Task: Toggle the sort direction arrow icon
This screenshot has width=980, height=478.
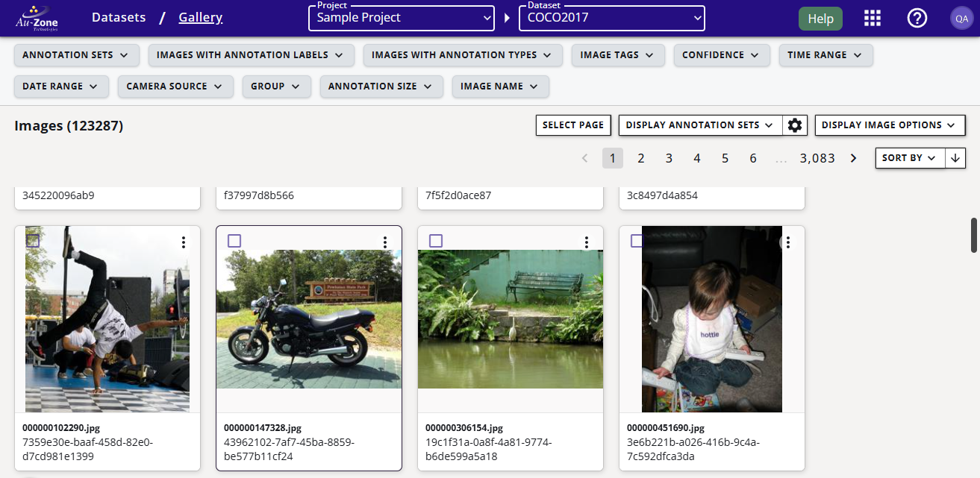Action: tap(955, 157)
